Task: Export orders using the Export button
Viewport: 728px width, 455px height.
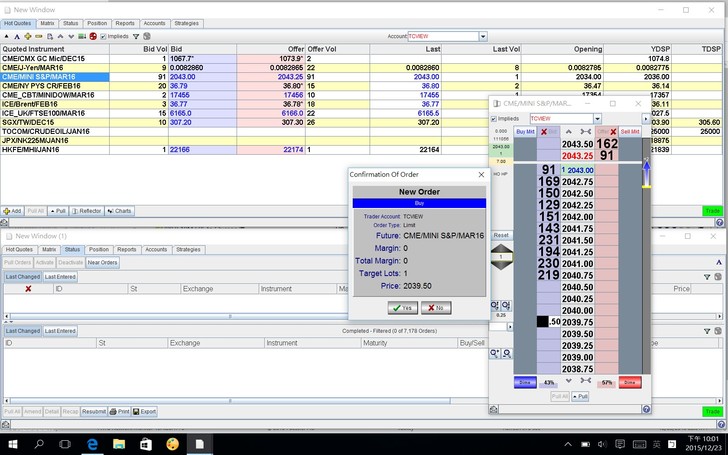Action: click(146, 411)
